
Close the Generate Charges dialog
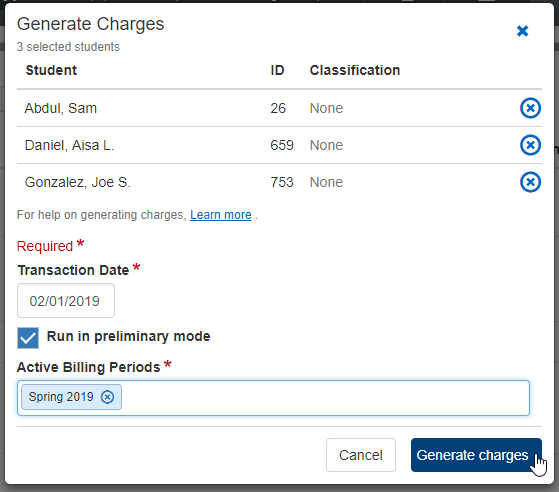pos(522,31)
